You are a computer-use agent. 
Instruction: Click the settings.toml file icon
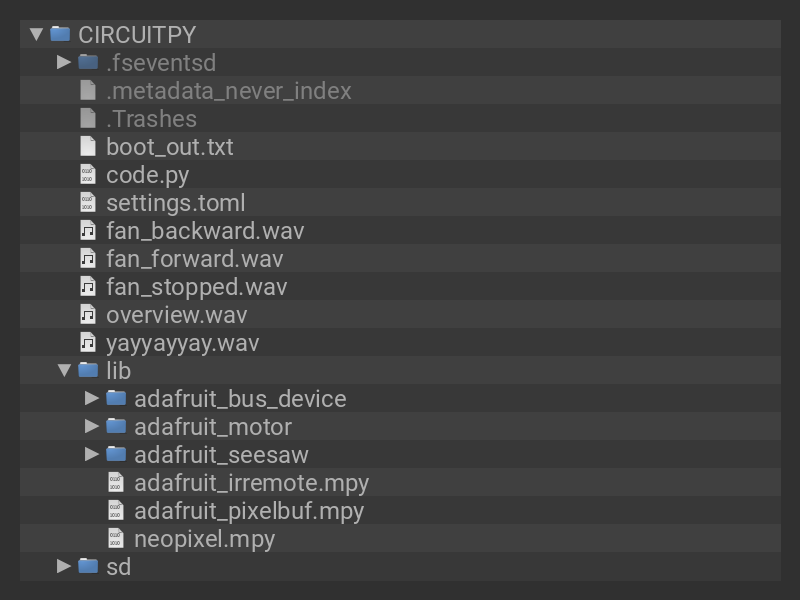click(x=88, y=202)
